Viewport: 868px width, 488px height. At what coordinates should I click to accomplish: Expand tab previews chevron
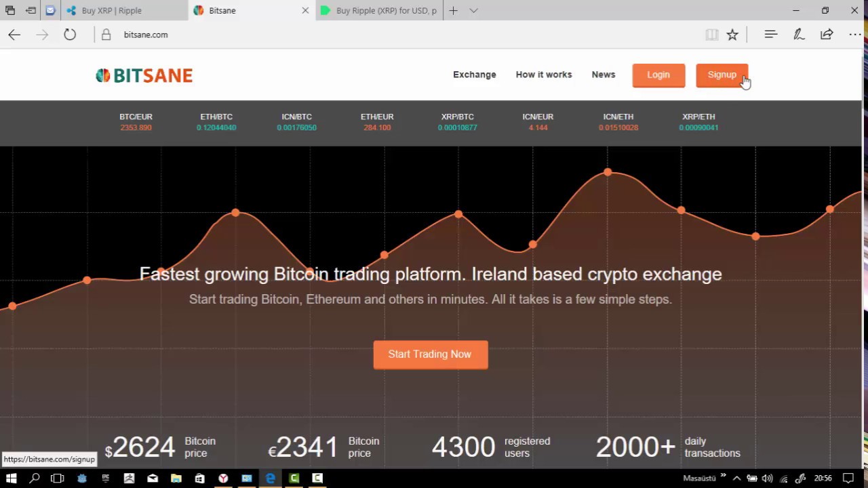473,10
